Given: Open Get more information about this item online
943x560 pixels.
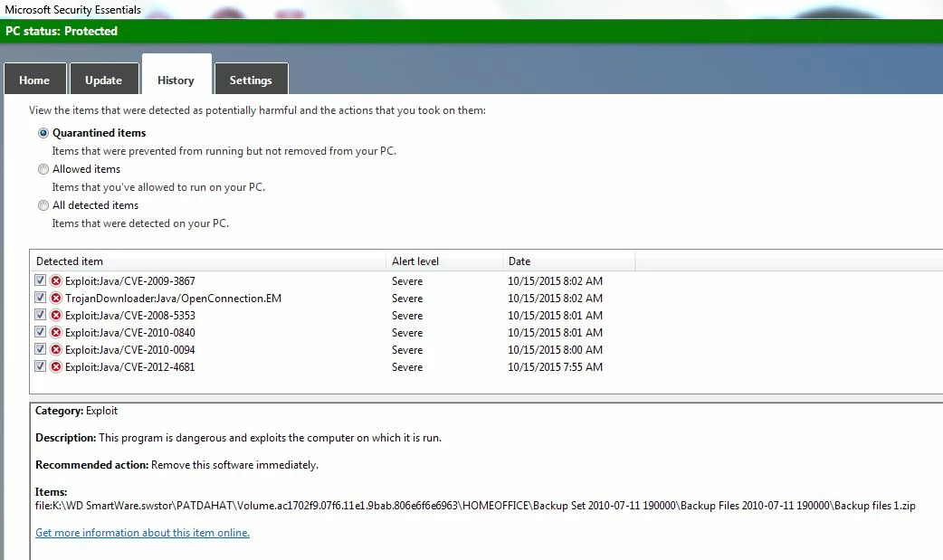Looking at the screenshot, I should click(142, 532).
